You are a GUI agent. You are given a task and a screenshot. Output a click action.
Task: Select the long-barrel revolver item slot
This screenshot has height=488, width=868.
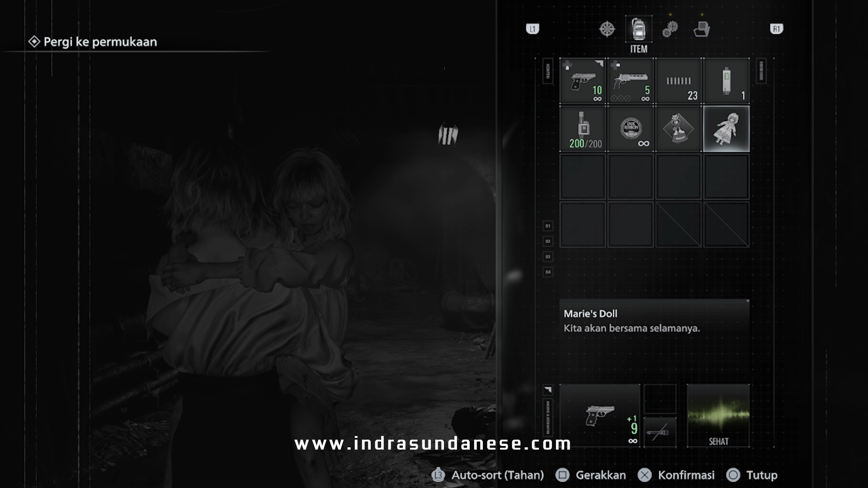pyautogui.click(x=630, y=81)
